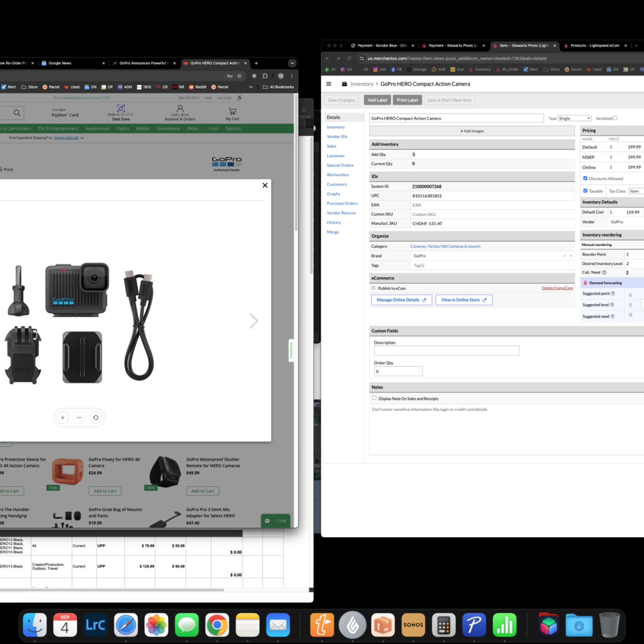Screen dimensions: 644x644
Task: Toggle the Taxable checkbox
Action: pyautogui.click(x=585, y=191)
